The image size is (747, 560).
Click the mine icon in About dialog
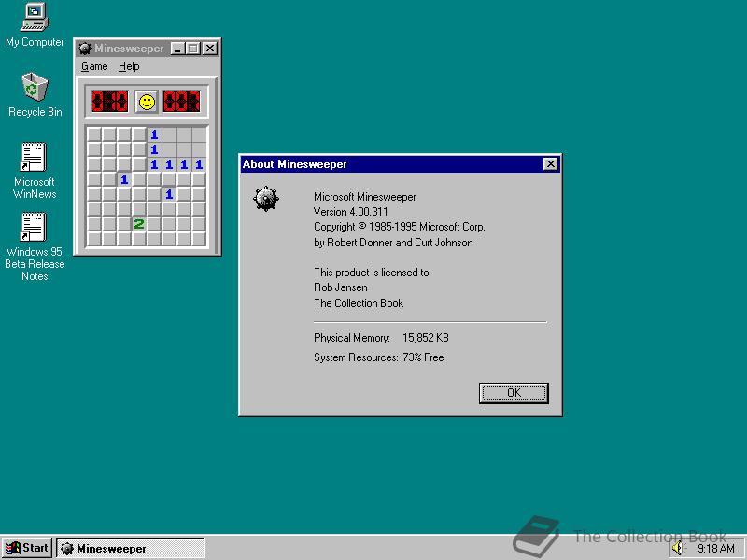tap(266, 199)
